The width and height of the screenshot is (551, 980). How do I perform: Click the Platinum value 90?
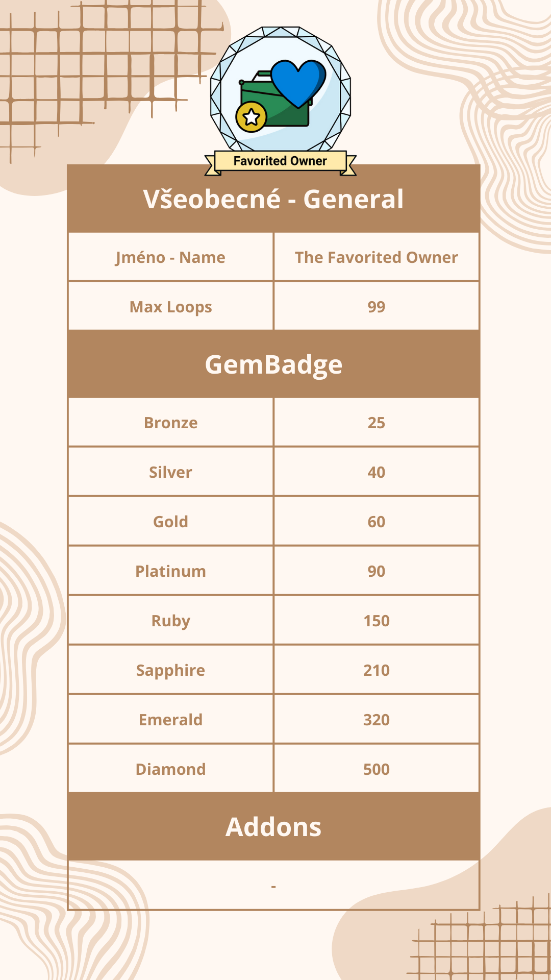[377, 571]
